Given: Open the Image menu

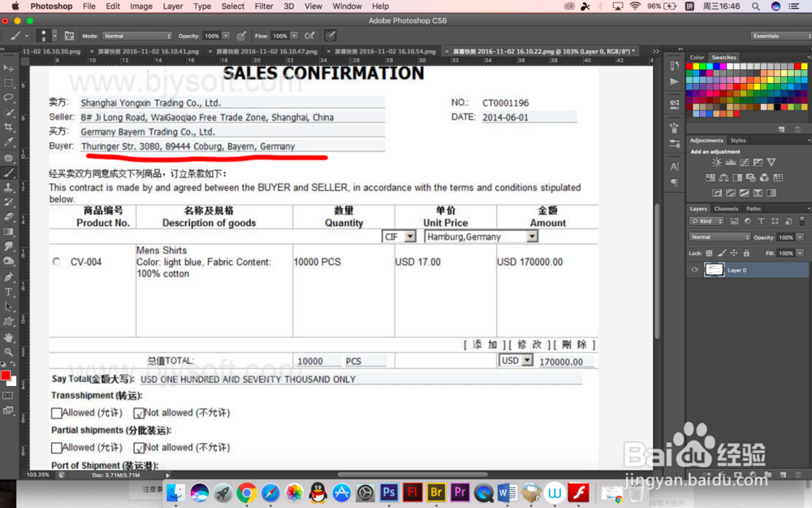Looking at the screenshot, I should (140, 7).
